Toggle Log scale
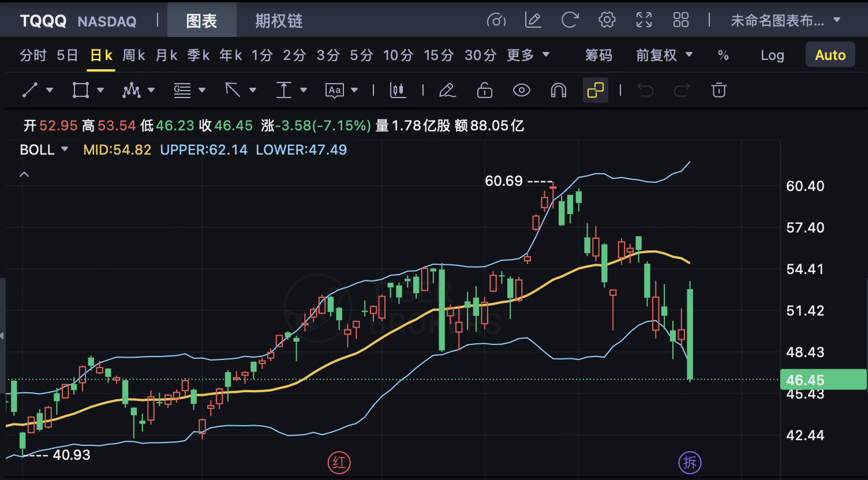This screenshot has width=868, height=480. (772, 55)
